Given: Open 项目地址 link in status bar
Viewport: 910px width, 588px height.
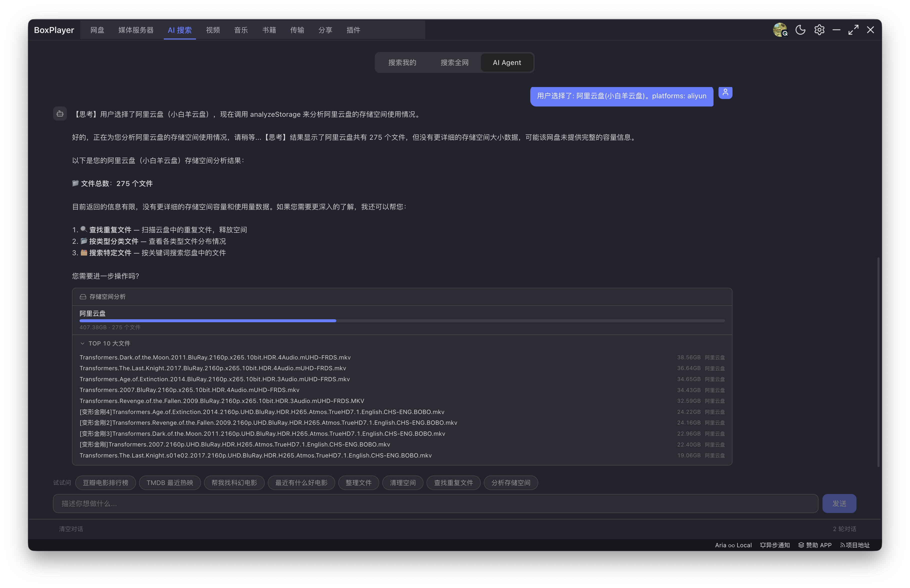Looking at the screenshot, I should (855, 545).
